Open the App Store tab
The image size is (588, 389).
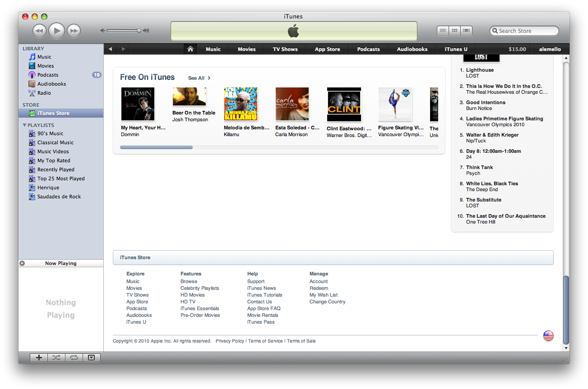coord(328,49)
